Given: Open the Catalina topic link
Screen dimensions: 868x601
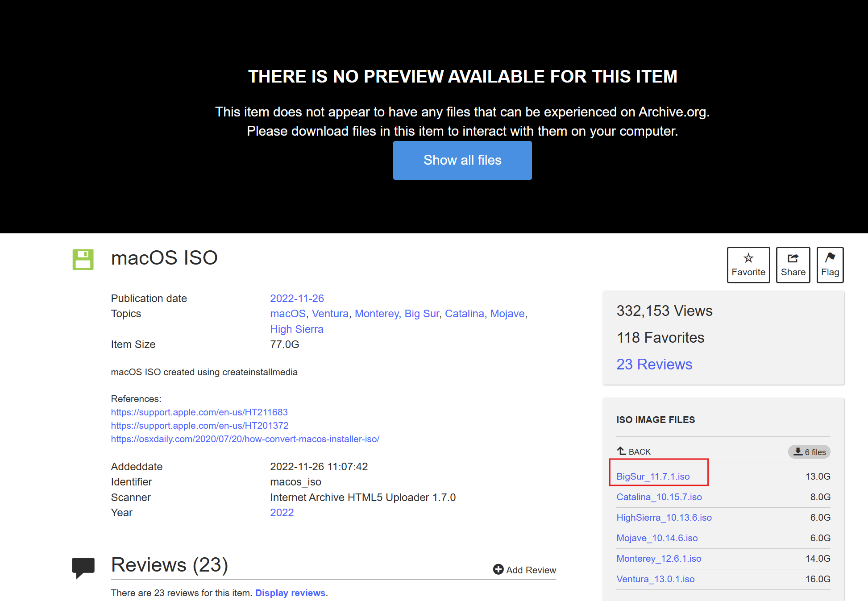Looking at the screenshot, I should click(465, 314).
